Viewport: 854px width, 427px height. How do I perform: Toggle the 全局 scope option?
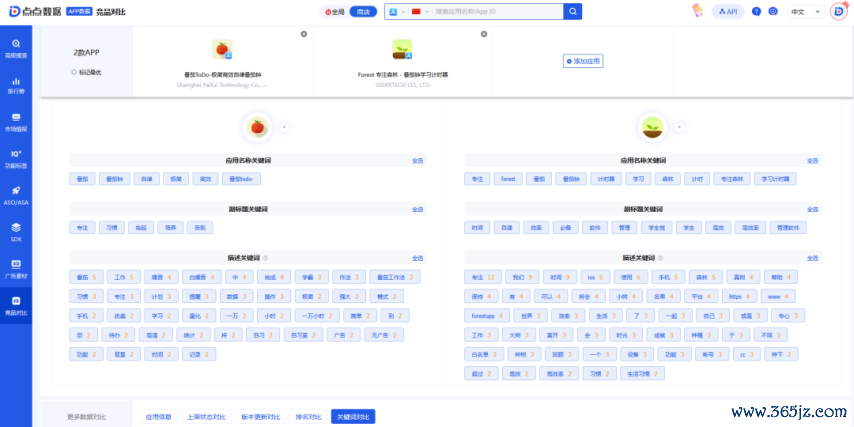[336, 12]
